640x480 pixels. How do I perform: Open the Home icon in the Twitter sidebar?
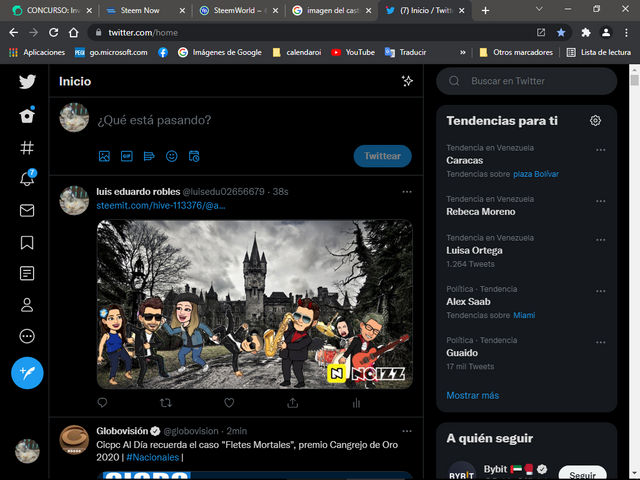click(27, 115)
